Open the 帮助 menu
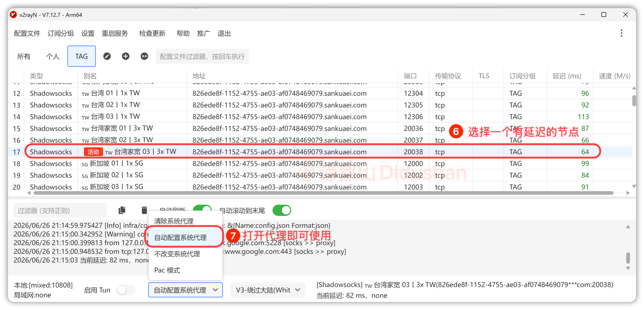The image size is (644, 310). coord(183,33)
